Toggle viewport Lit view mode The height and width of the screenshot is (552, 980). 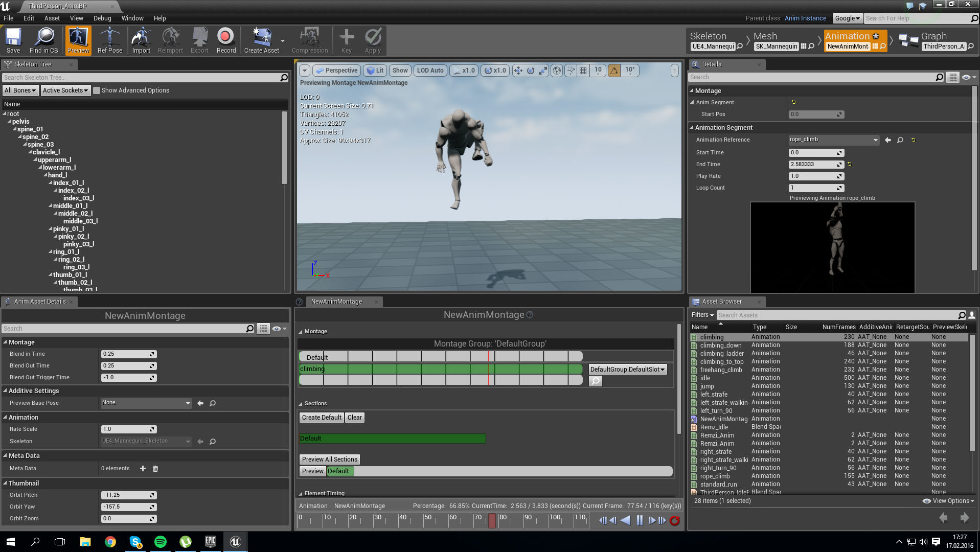pos(376,71)
